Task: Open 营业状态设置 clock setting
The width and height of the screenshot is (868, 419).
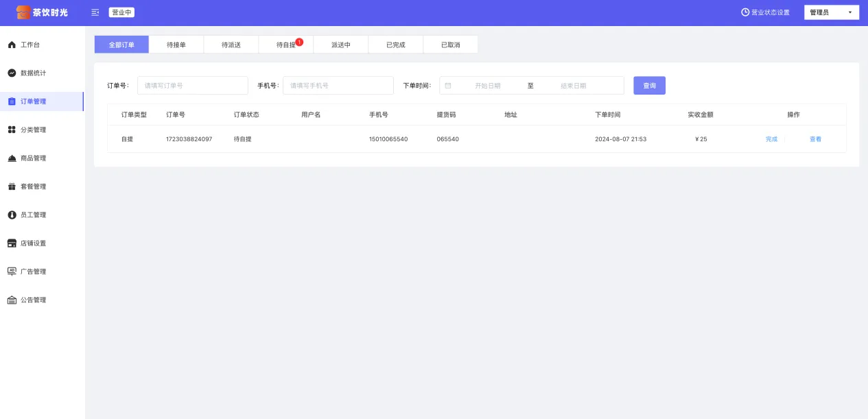Action: point(765,12)
